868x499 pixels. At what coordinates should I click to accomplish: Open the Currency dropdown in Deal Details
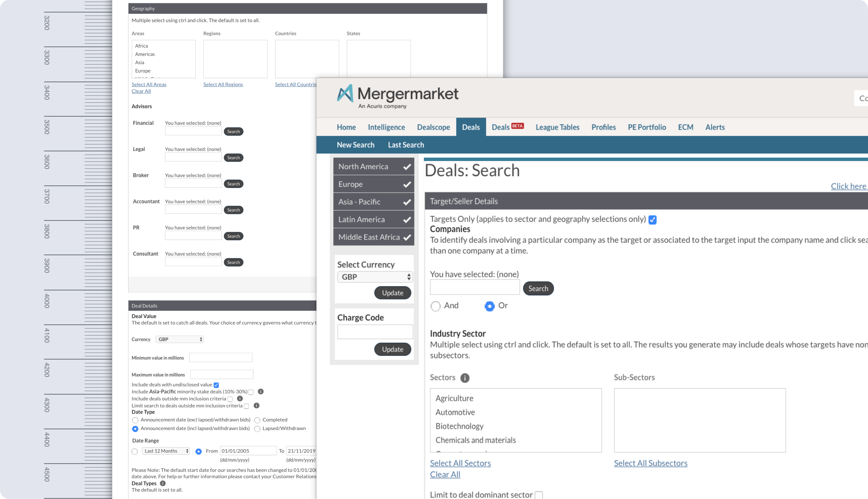click(179, 339)
